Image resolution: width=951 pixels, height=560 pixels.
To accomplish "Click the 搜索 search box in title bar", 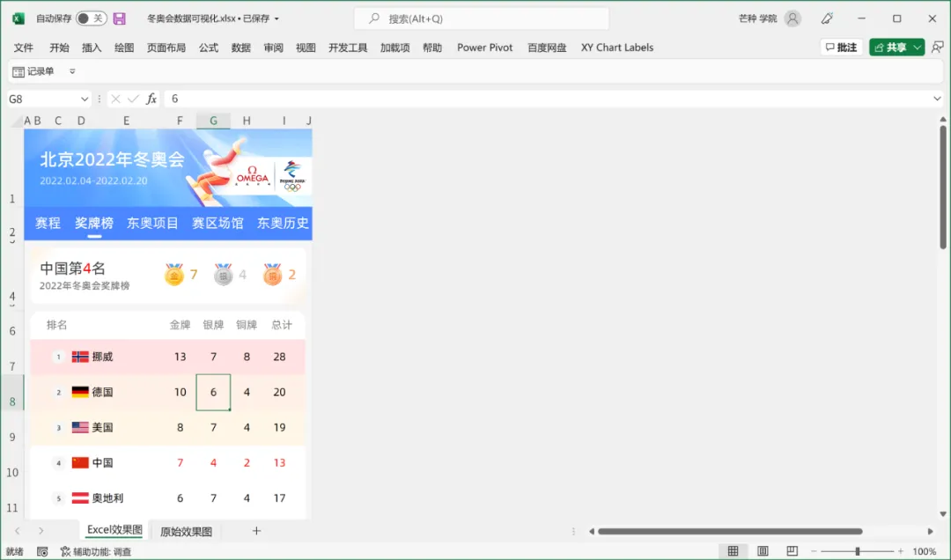I will click(482, 18).
